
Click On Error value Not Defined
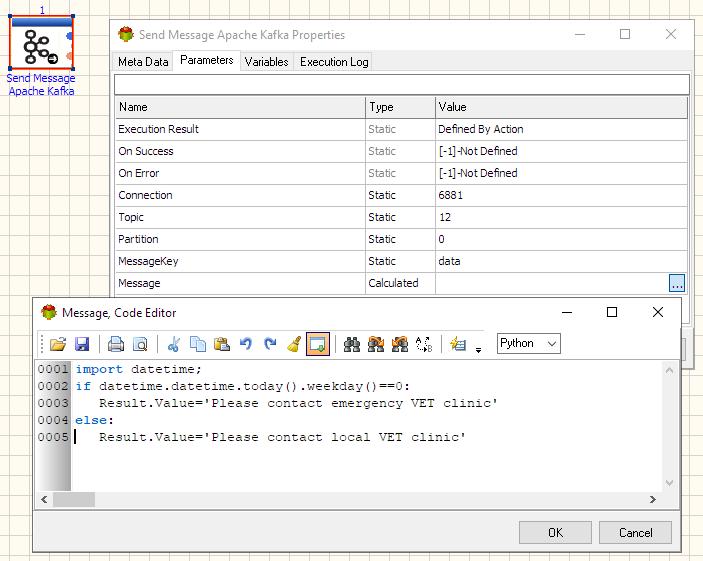pyautogui.click(x=478, y=173)
